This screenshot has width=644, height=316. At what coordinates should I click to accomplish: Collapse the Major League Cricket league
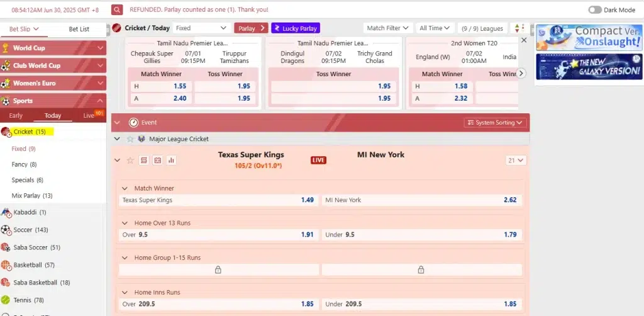point(117,139)
